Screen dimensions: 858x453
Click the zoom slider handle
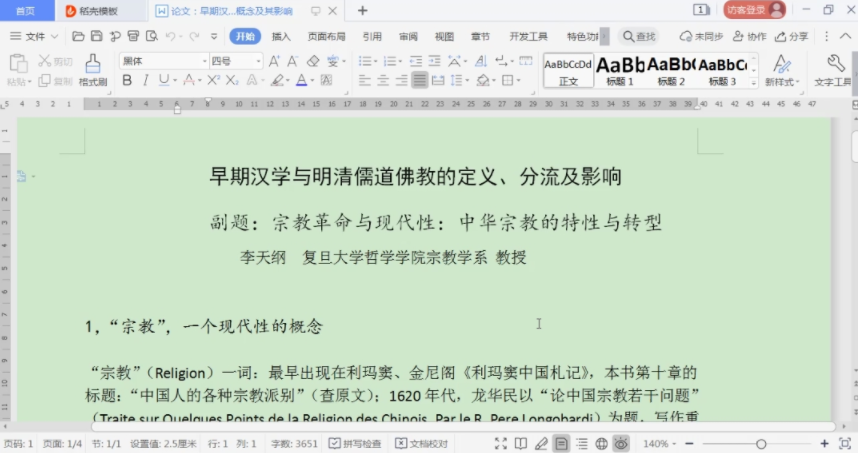click(761, 444)
